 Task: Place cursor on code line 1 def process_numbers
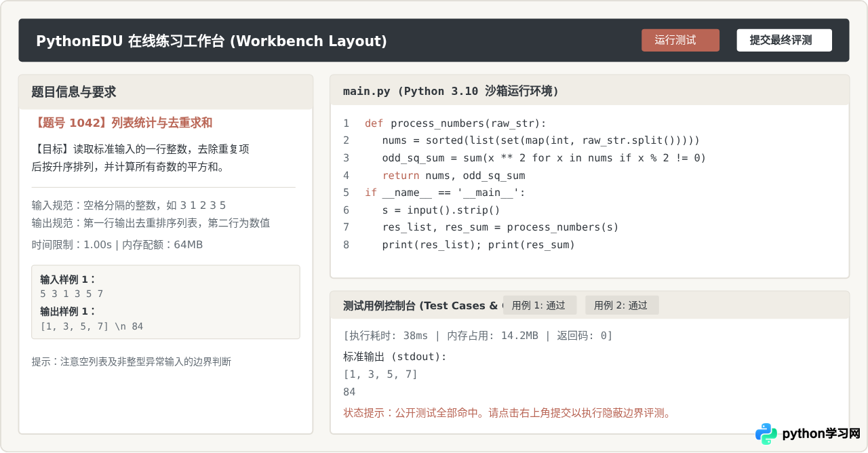pyautogui.click(x=455, y=123)
